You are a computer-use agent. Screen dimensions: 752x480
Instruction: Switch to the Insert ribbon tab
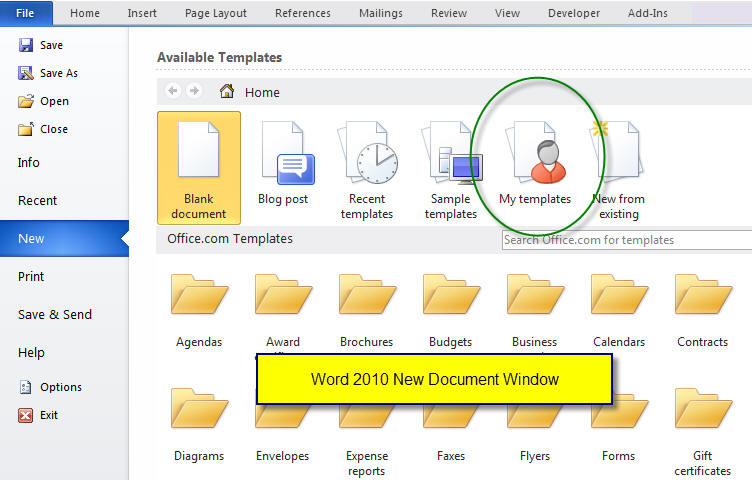(x=142, y=13)
